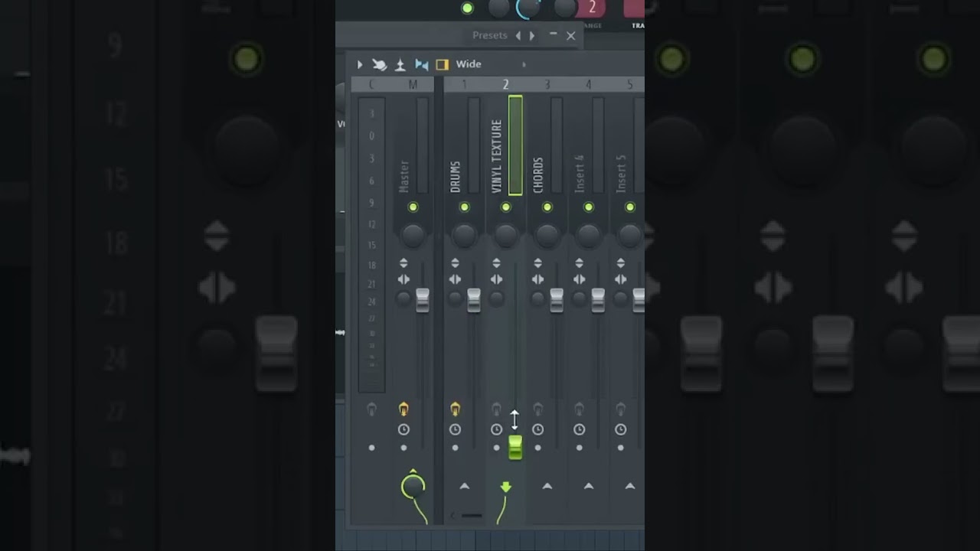Toggle effect slots icon on VINYL TEXTURE track
The width and height of the screenshot is (980, 551).
[x=496, y=409]
